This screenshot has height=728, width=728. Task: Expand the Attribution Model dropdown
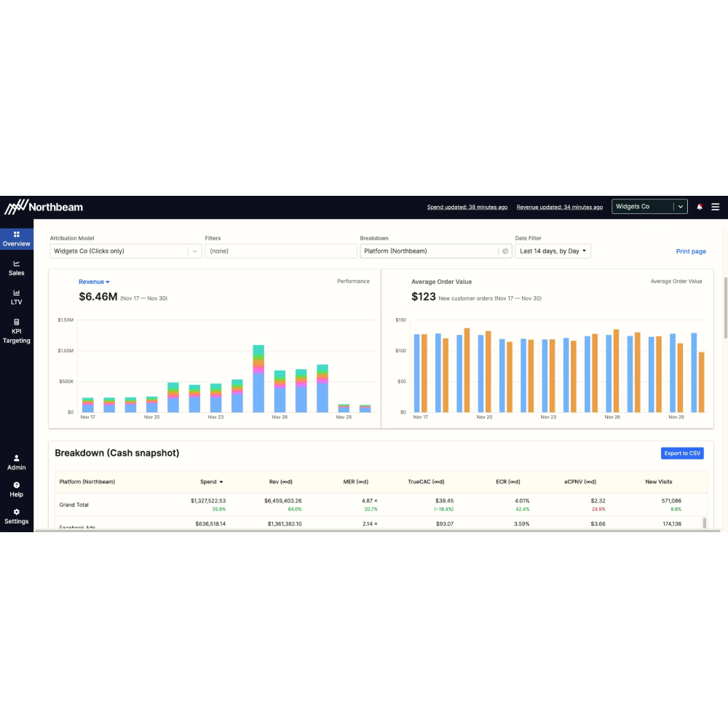coord(194,251)
